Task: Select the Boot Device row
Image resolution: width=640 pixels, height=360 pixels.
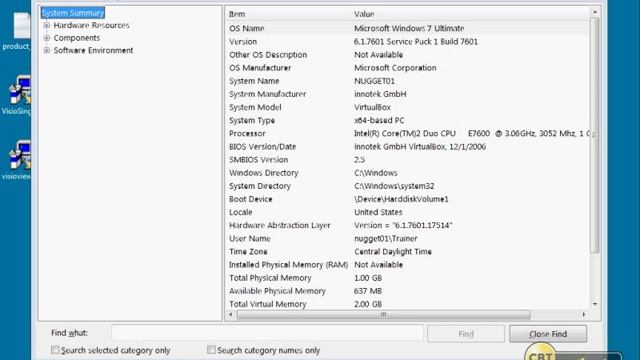Action: point(407,199)
